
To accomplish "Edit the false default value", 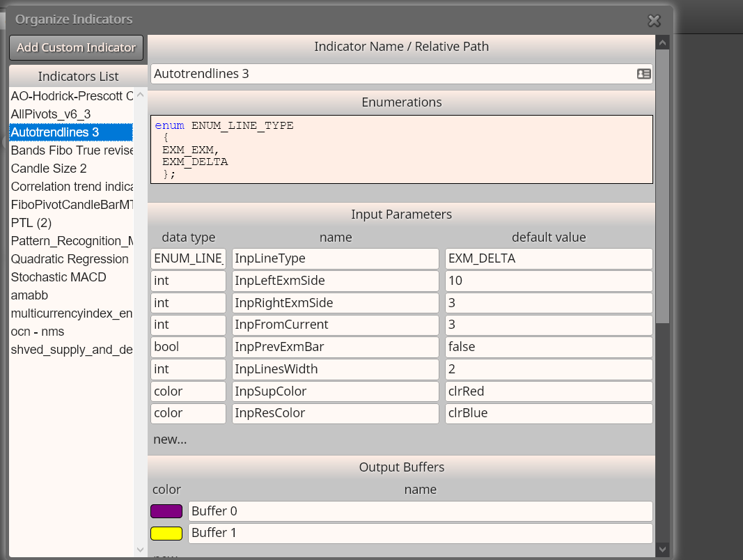I will [549, 347].
